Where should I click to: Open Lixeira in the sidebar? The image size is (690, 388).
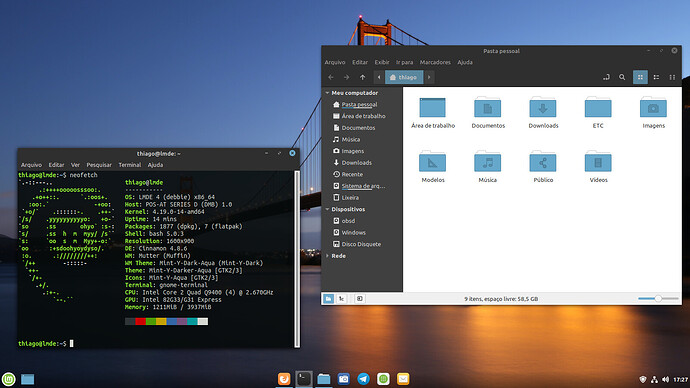(x=346, y=198)
